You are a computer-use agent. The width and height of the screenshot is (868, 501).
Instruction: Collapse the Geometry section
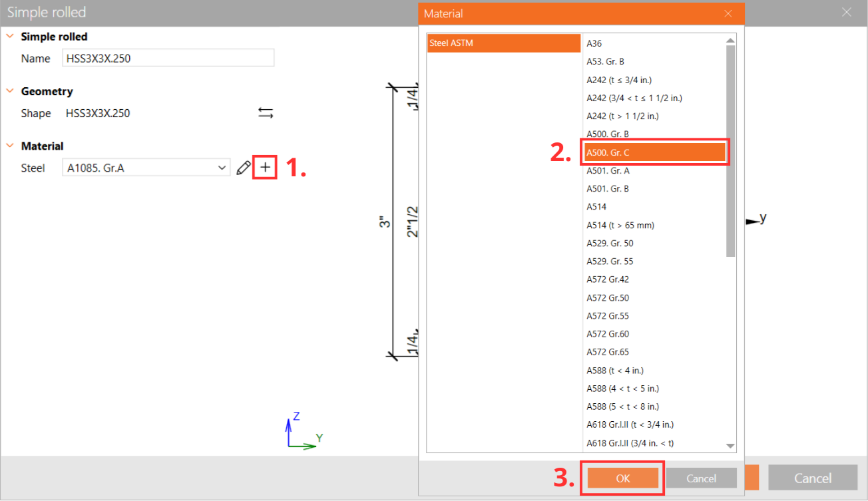pyautogui.click(x=9, y=91)
